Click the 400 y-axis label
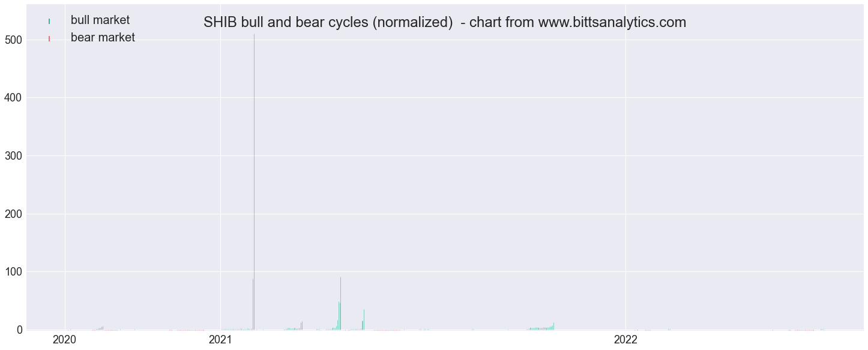 tap(14, 97)
